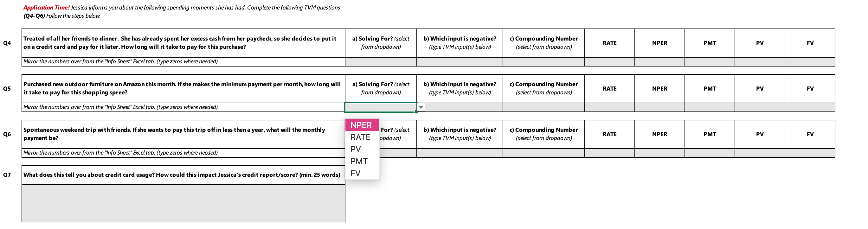
Task: Click the FV answer cell for Q6
Action: (810, 153)
